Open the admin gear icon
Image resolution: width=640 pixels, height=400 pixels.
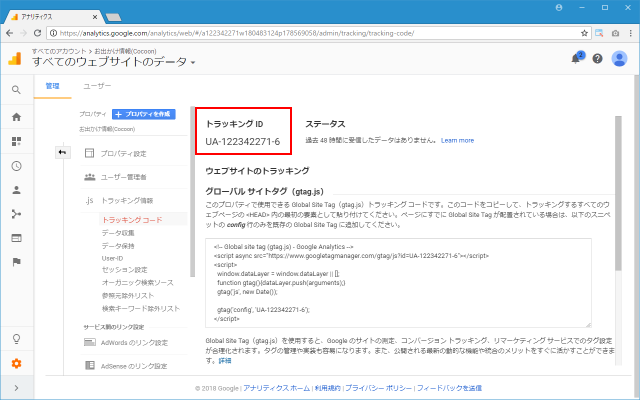(16, 362)
